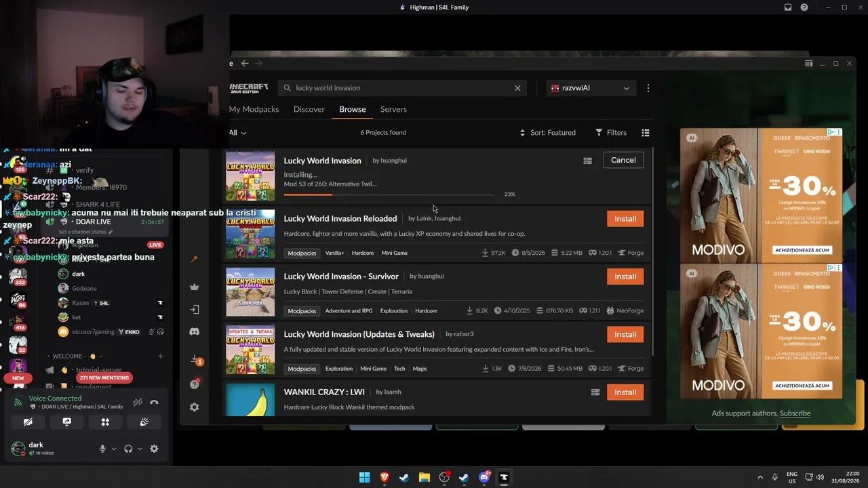
Task: Toggle Discord noise suppression icon
Action: tap(138, 403)
